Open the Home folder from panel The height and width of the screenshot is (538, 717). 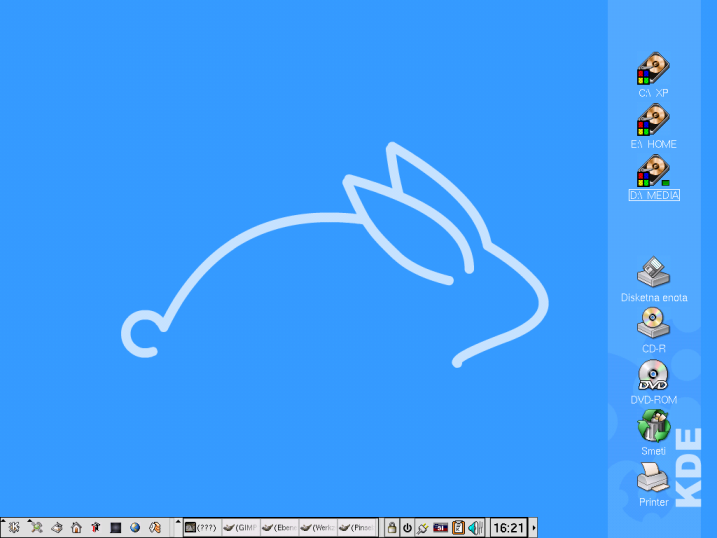76,528
